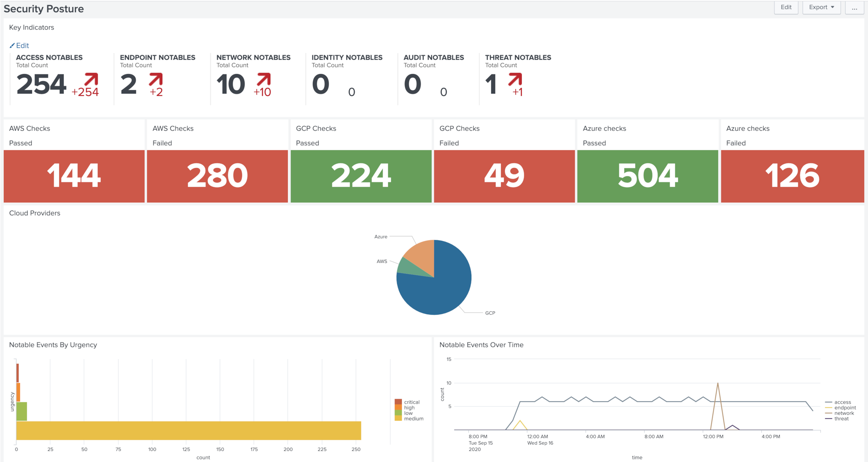Click the Network Notables count 10
Viewport: 868px width, 462px height.
[x=231, y=84]
